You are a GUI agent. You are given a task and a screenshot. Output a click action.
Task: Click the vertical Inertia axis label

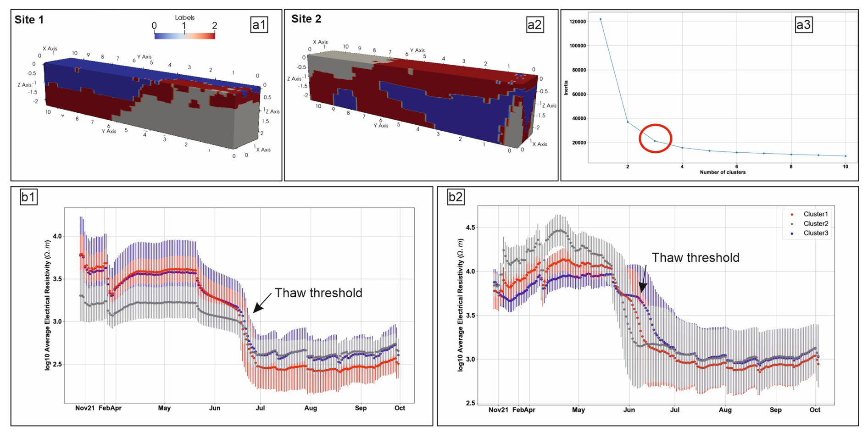(566, 88)
